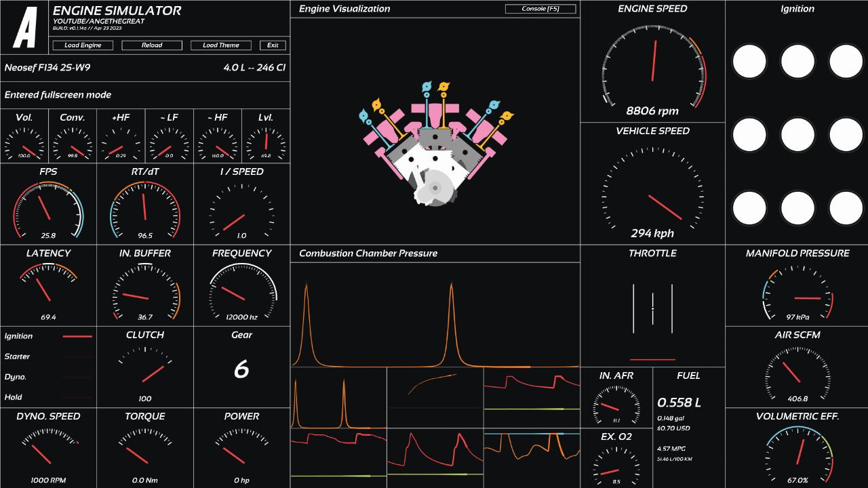Click the Load Engine button

click(83, 45)
